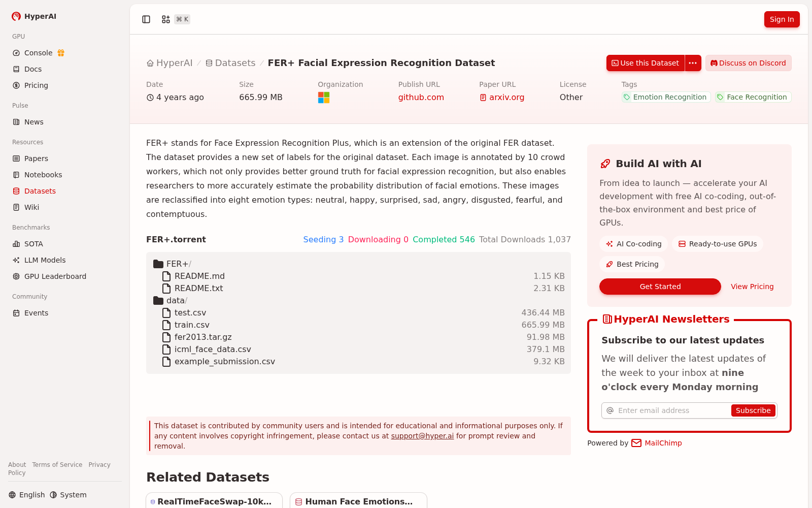Click the HyperAI logo icon
The height and width of the screenshot is (508, 812).
click(x=16, y=16)
